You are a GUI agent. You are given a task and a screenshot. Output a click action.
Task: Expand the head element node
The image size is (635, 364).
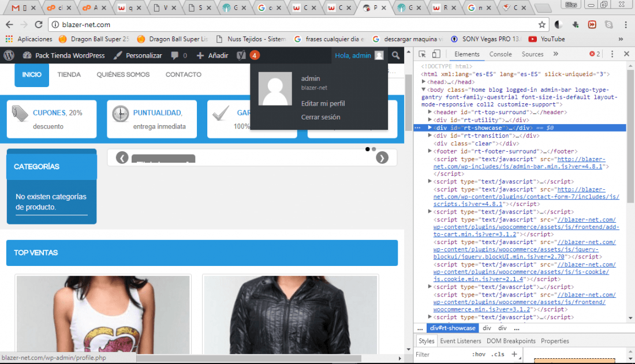424,82
